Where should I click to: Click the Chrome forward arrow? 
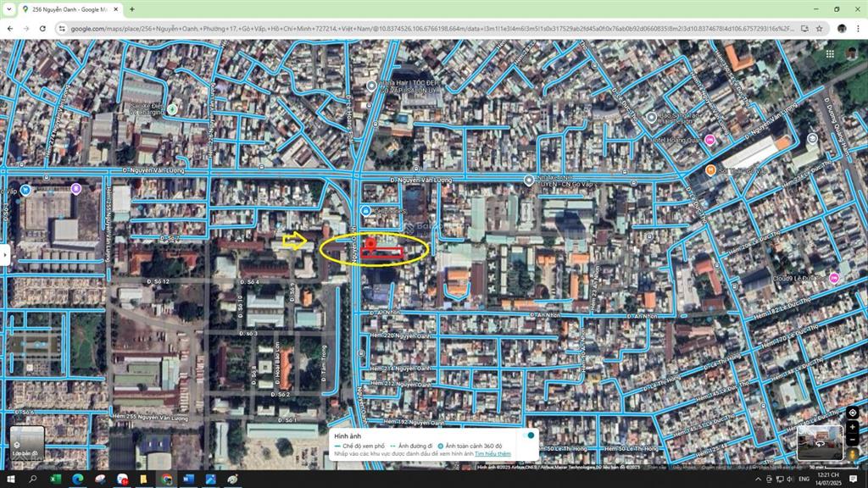click(x=26, y=28)
